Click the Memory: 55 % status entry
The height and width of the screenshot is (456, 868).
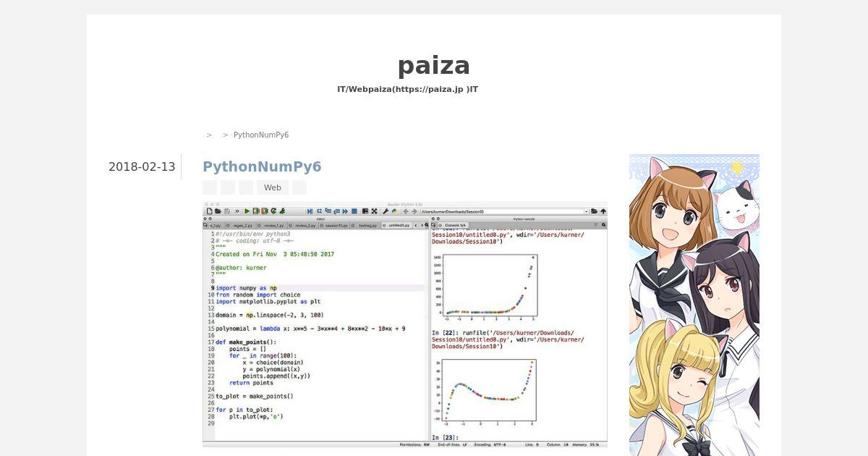click(585, 444)
